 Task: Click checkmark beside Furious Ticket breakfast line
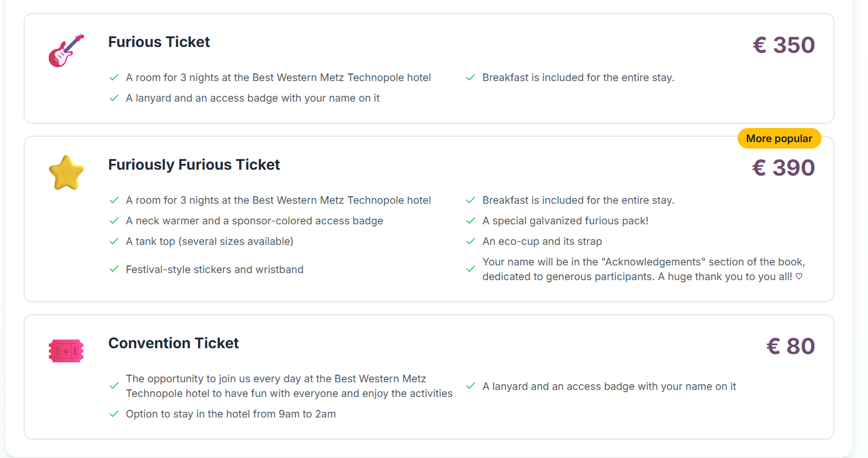[x=470, y=78]
